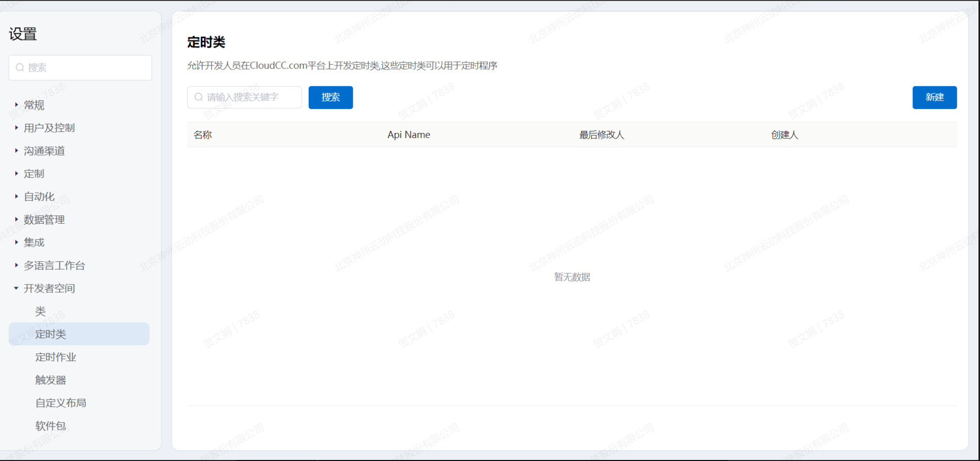Expand 数据管理 in settings sidebar
Viewport: 980px width, 461px height.
click(x=16, y=220)
